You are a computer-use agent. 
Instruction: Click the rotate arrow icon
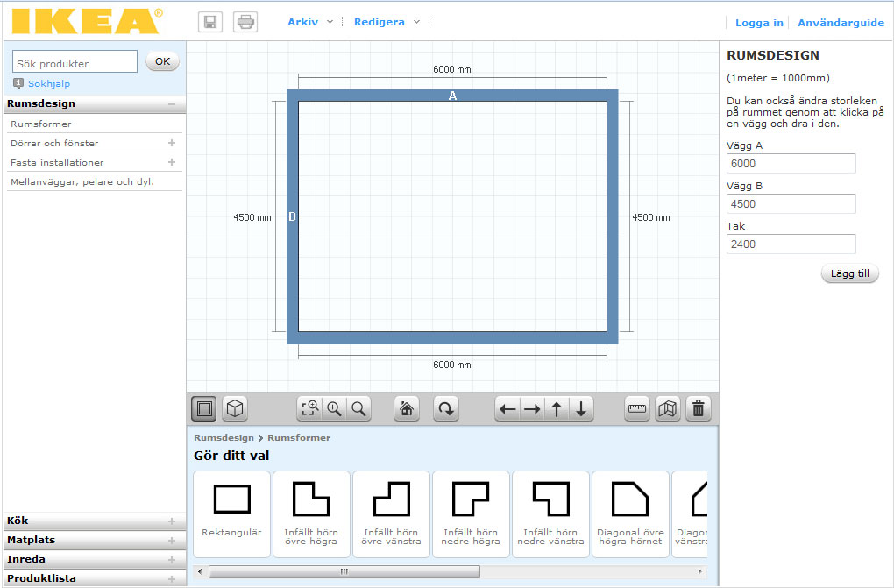point(446,408)
